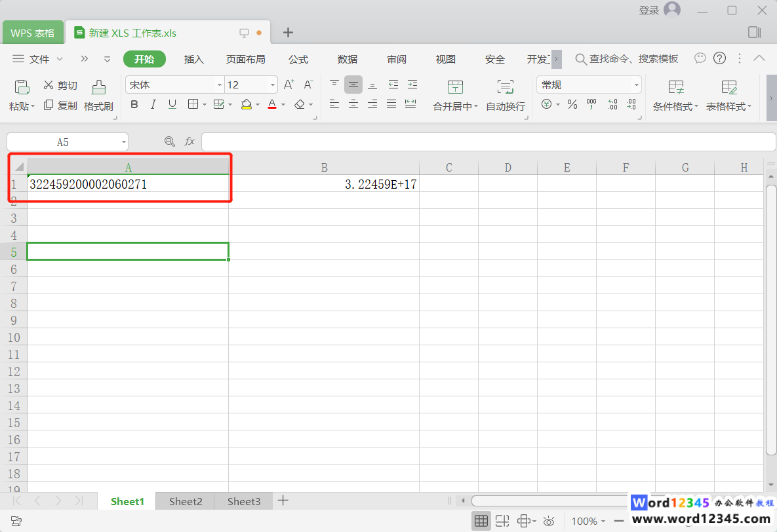Expand the Paste options arrow
Viewport: 777px width, 532px height.
33,107
